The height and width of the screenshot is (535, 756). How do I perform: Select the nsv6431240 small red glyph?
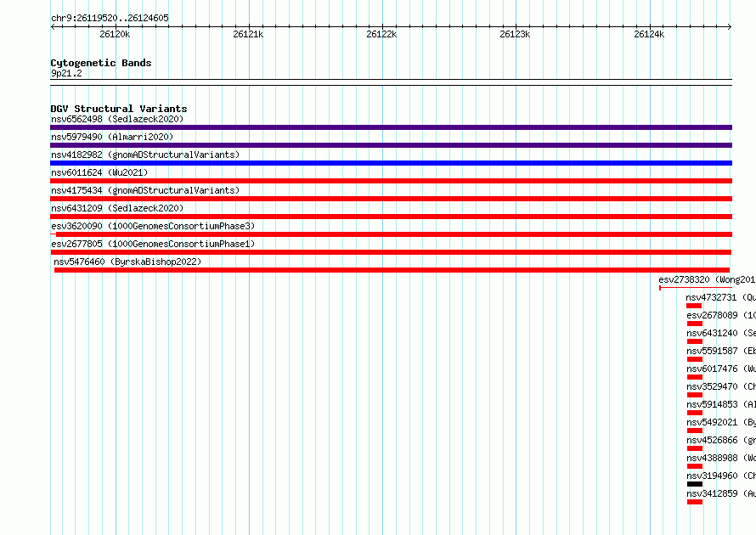(x=695, y=341)
